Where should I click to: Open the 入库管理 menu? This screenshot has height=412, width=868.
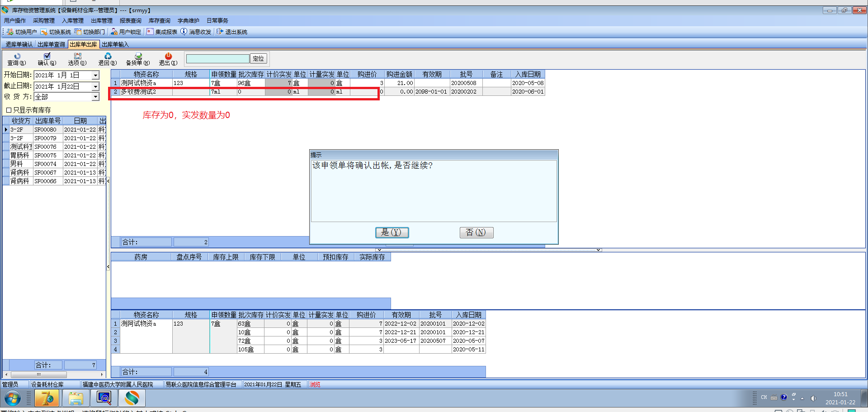[x=73, y=21]
